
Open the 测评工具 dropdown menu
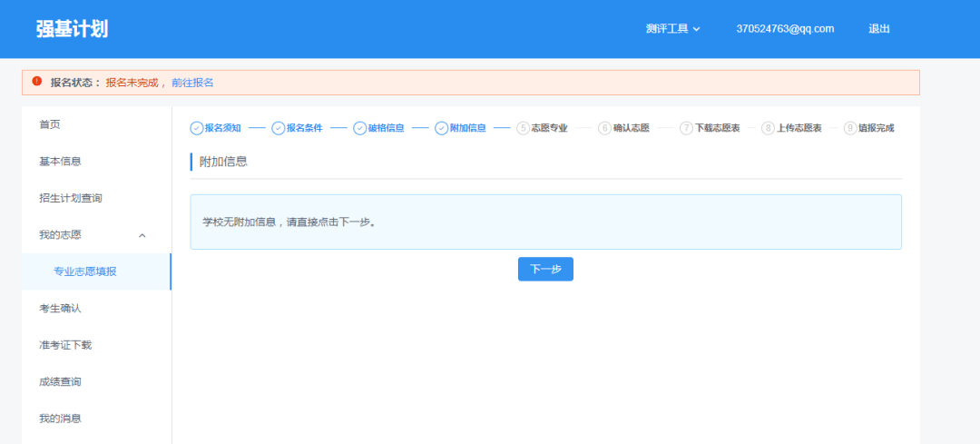tap(672, 29)
